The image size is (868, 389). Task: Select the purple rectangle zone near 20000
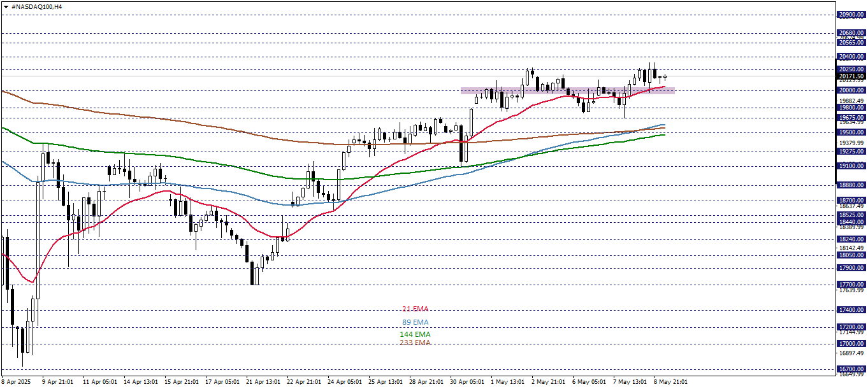(x=567, y=91)
